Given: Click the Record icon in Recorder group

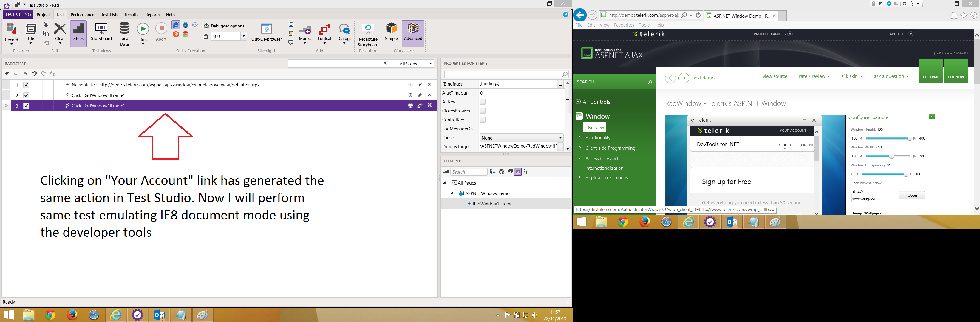Looking at the screenshot, I should (x=11, y=30).
